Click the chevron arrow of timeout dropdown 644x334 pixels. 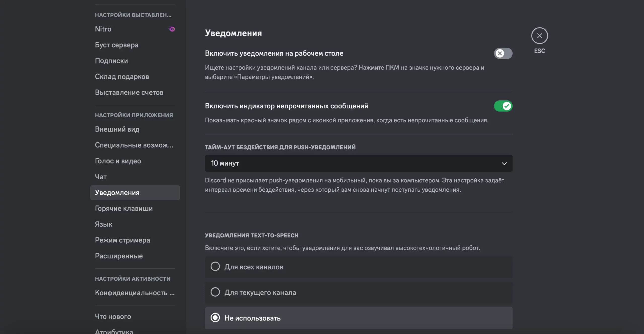point(504,163)
